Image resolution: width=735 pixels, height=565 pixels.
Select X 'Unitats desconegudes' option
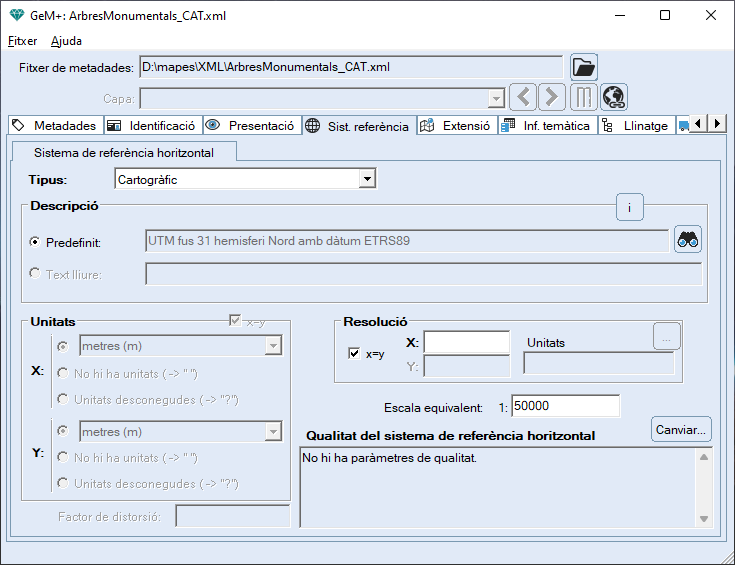(63, 399)
